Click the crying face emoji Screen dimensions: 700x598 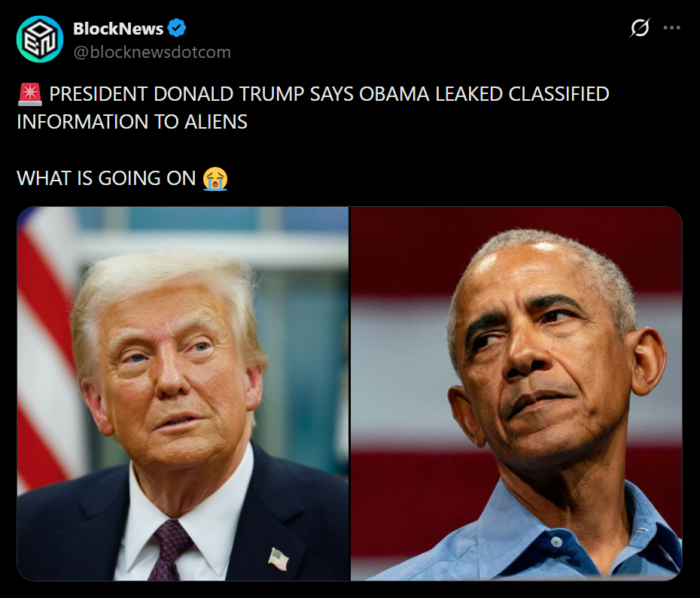(215, 178)
